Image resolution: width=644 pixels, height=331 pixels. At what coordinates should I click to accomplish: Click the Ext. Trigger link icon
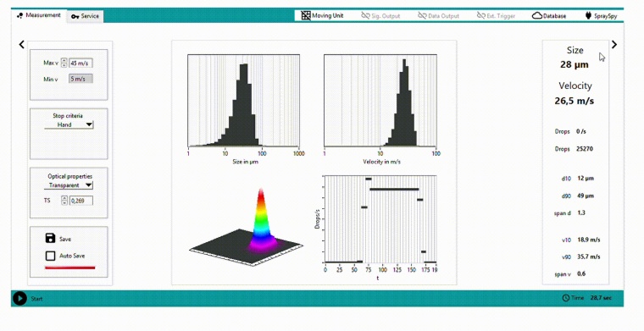click(481, 15)
